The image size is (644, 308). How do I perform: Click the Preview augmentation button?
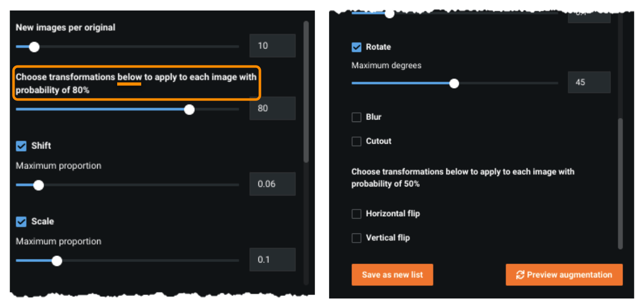[564, 275]
